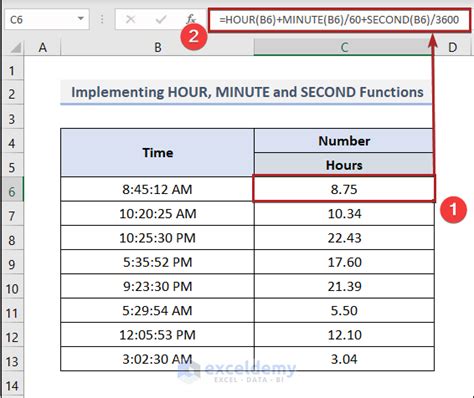The image size is (474, 398).
Task: Click the Cancel (X) formula icon
Action: (130, 20)
